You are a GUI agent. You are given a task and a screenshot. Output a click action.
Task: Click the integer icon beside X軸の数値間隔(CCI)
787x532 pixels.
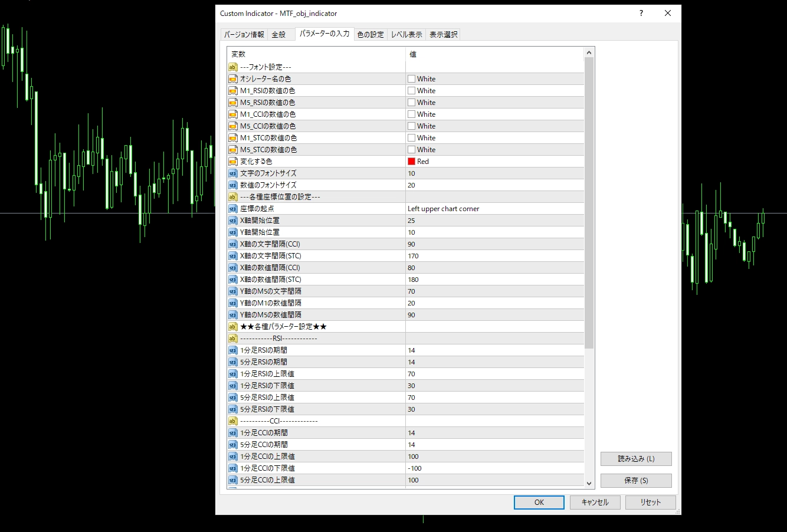point(233,268)
